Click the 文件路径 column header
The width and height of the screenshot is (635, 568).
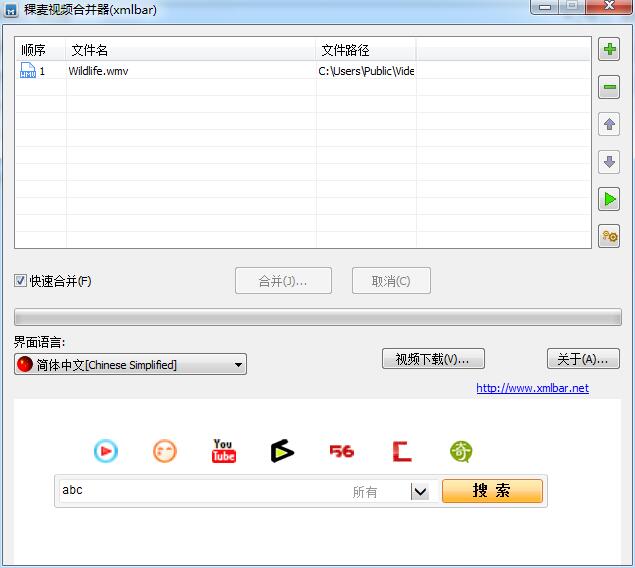tap(365, 50)
